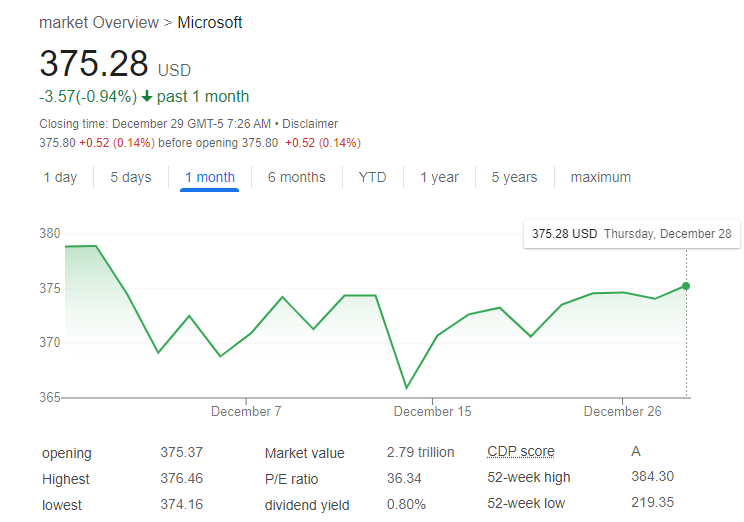The width and height of the screenshot is (744, 522).
Task: Click the 52-week low 219.35
Action: pos(652,503)
